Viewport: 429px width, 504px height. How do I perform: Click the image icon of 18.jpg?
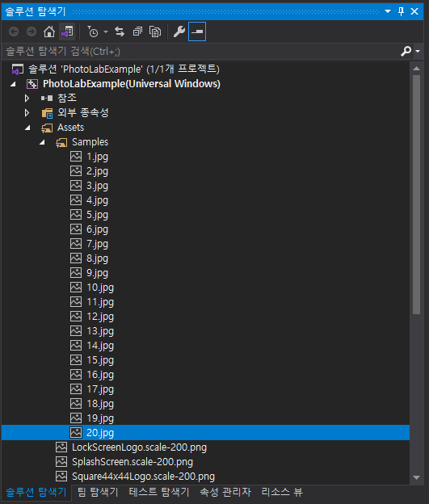[x=76, y=404]
